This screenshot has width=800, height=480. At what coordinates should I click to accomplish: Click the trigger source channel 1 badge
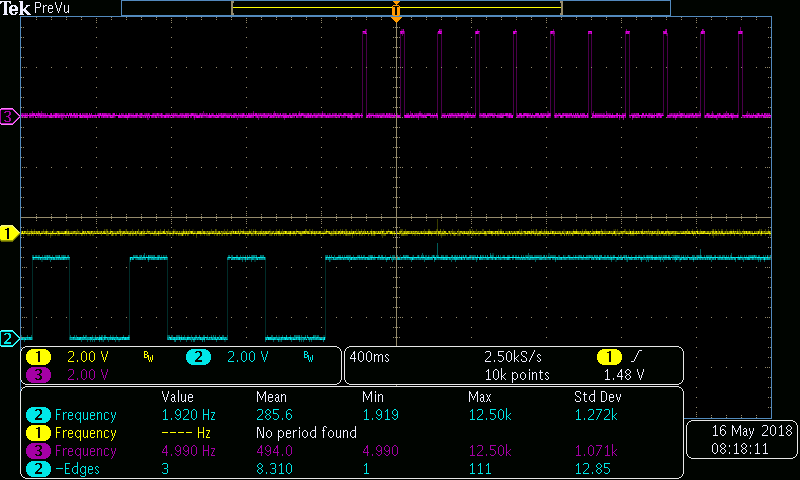[609, 357]
